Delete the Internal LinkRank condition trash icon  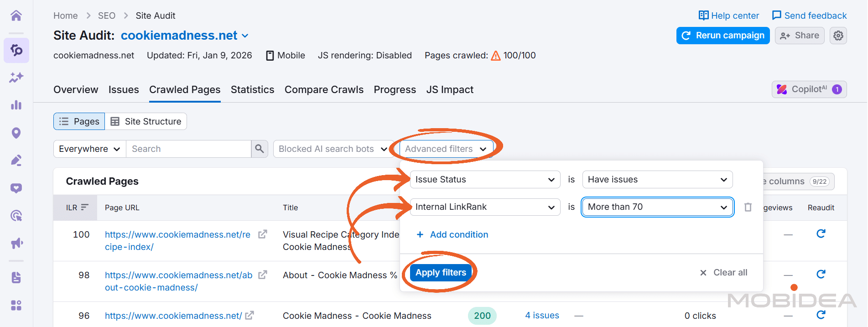click(748, 207)
